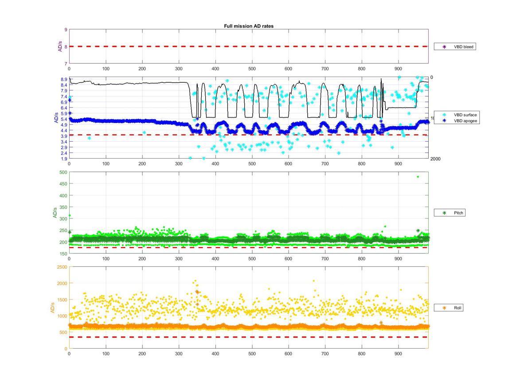Viewport: 532px width, 392px height.
Task: Click the '450' y-axis tick in Pitch plot
Action: tap(63, 184)
